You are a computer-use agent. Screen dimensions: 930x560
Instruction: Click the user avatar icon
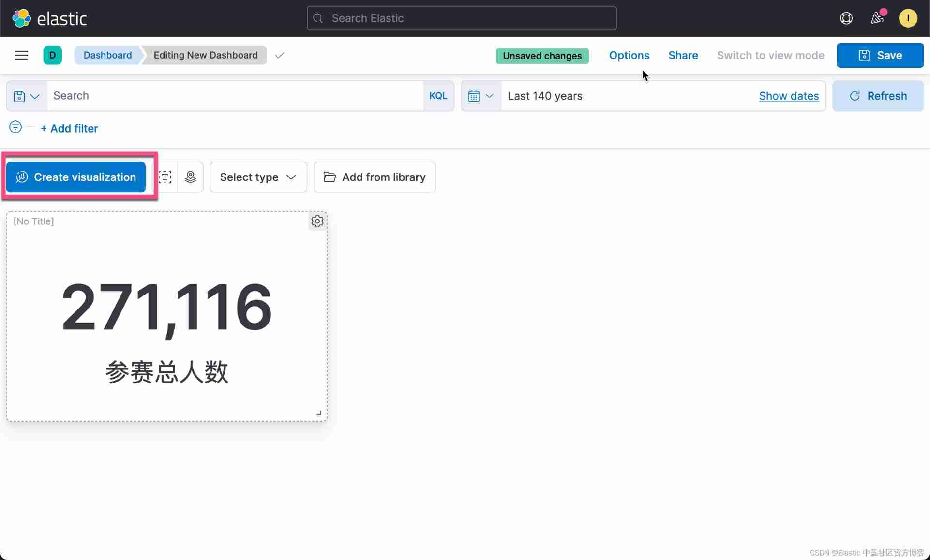coord(908,18)
